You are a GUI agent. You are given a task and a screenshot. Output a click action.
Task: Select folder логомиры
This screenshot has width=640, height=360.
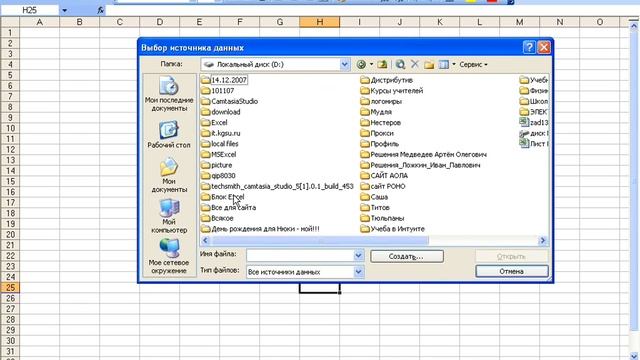click(x=381, y=101)
